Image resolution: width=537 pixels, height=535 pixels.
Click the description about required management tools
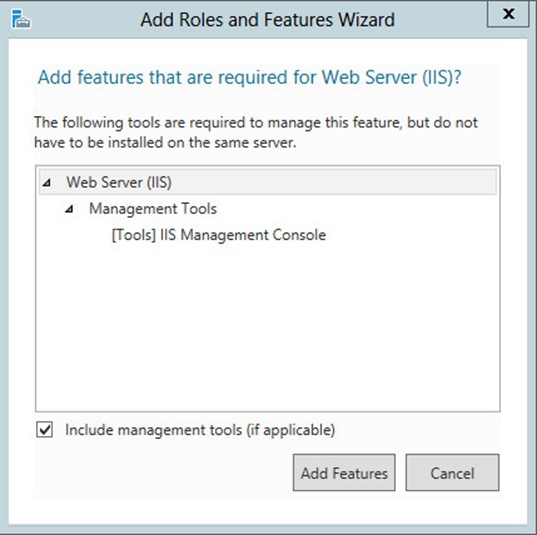click(x=256, y=132)
